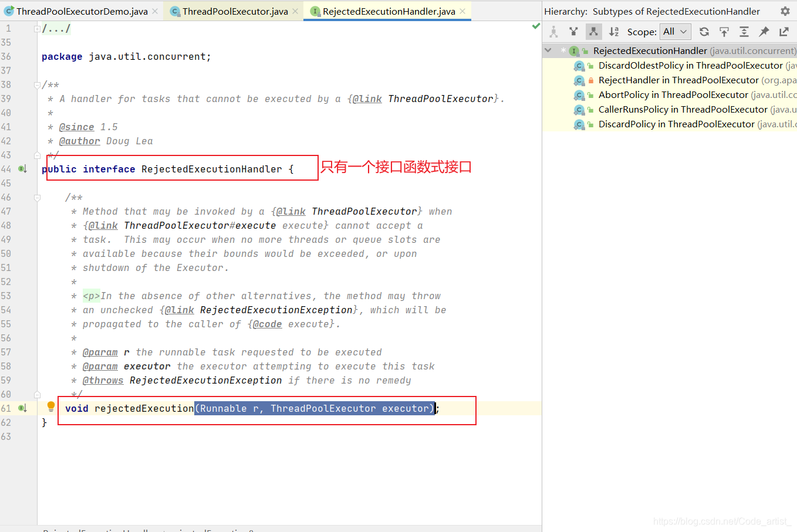The image size is (797, 532).
Task: Click the rejectedExecution method name
Action: click(x=144, y=408)
